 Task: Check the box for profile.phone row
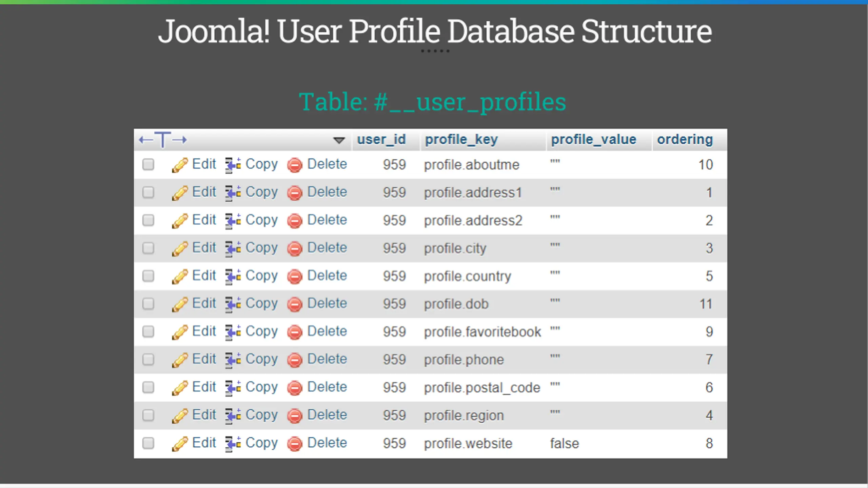[x=148, y=359]
